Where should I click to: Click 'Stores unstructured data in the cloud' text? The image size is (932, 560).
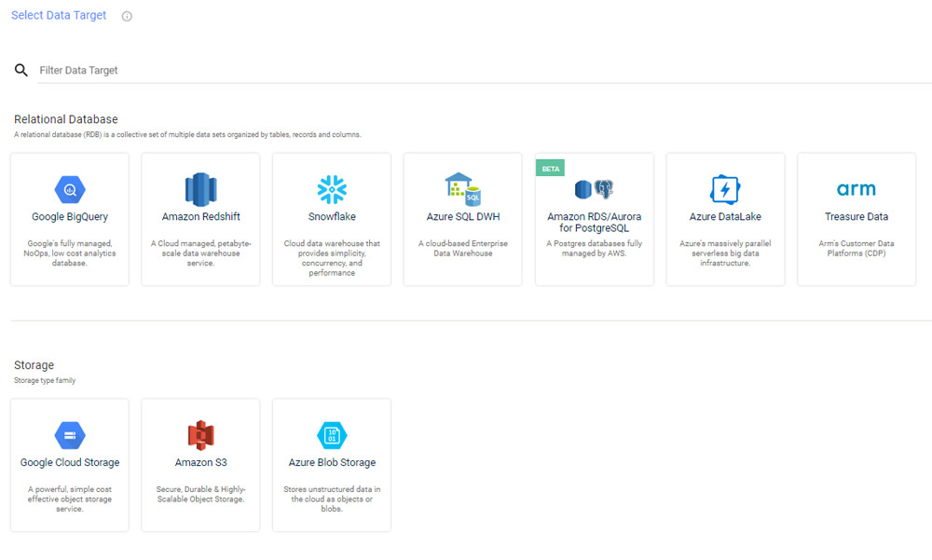pyautogui.click(x=332, y=499)
